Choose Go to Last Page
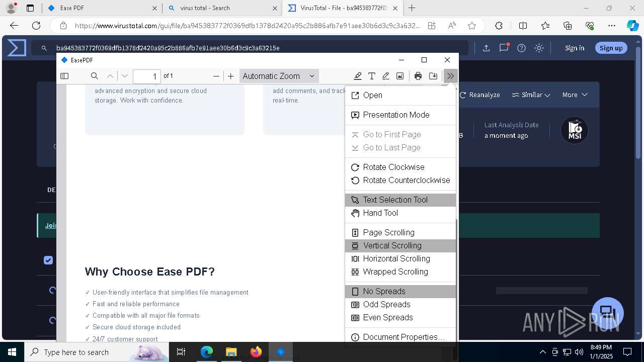The width and height of the screenshot is (644, 362). coord(400,147)
